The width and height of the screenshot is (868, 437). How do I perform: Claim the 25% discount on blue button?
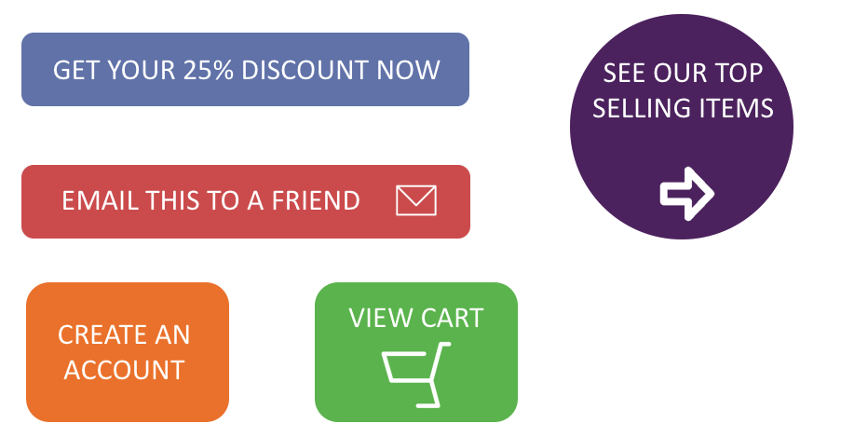pos(245,69)
